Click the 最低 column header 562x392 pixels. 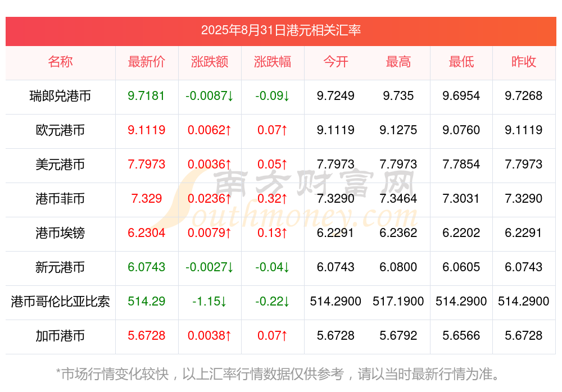[x=461, y=62]
